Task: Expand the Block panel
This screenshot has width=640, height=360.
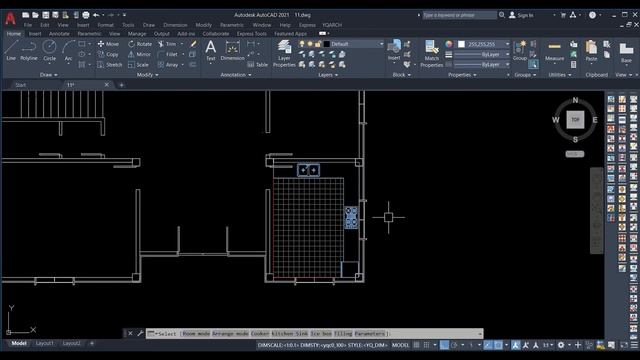Action: pyautogui.click(x=402, y=75)
